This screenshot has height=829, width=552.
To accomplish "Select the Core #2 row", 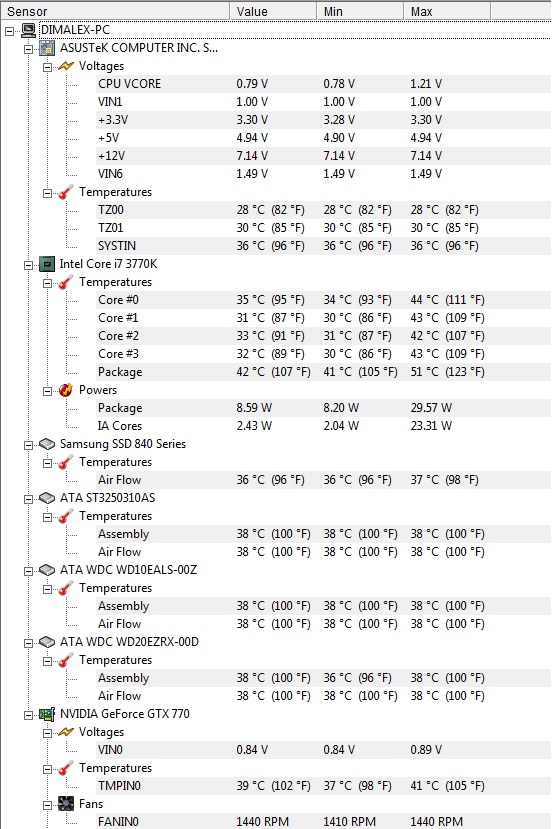I will pos(323,336).
